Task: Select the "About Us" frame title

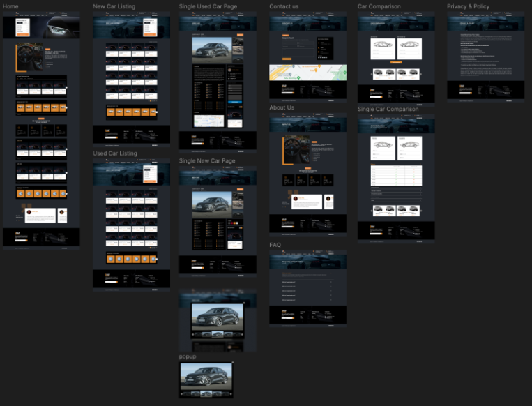Action: pos(282,108)
